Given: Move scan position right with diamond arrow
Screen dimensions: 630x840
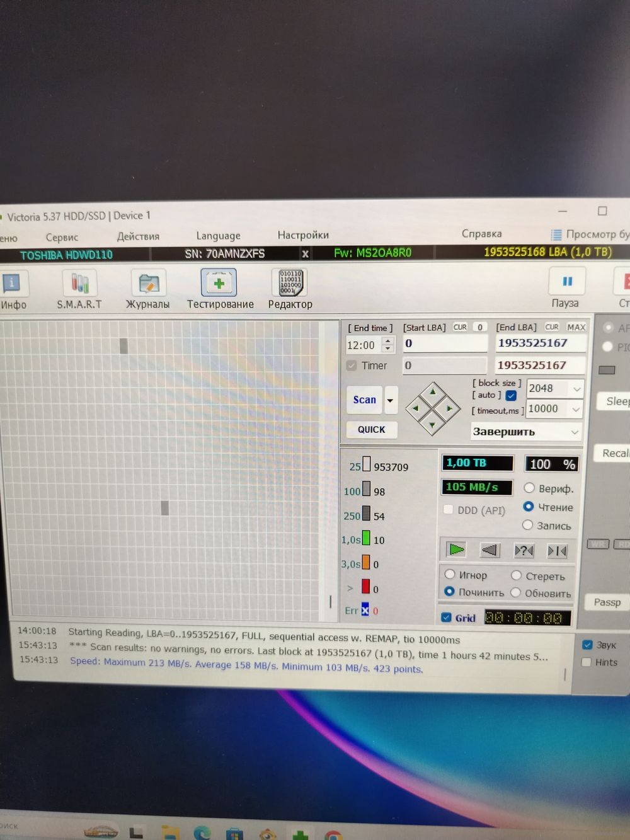Looking at the screenshot, I should 449,408.
